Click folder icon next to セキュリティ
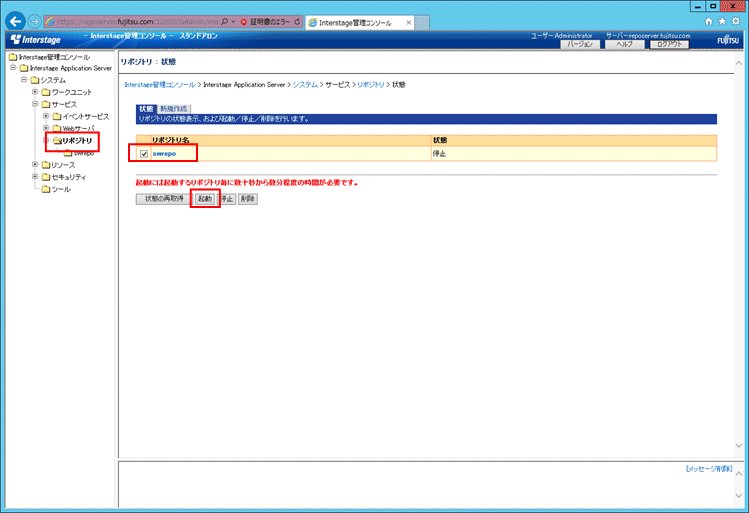The image size is (749, 513). click(46, 177)
